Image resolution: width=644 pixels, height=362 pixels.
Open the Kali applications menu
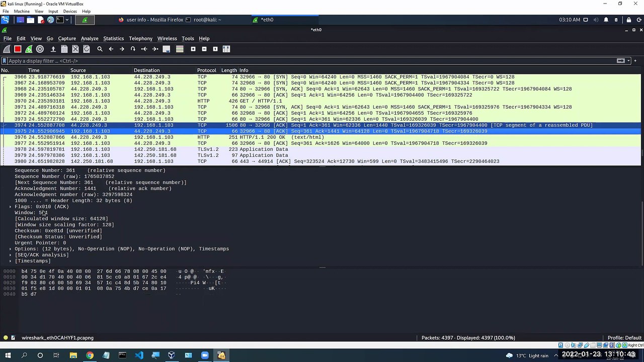pos(5,20)
